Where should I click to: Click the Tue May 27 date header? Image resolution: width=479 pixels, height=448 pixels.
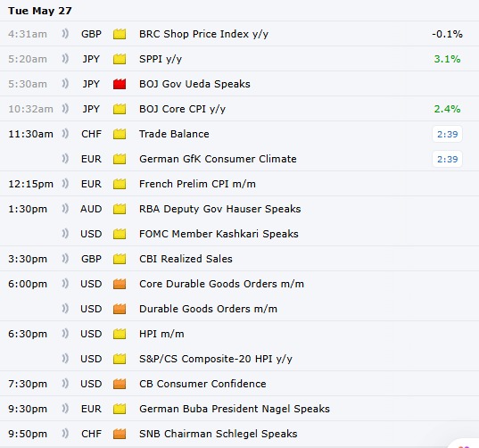tap(40, 11)
